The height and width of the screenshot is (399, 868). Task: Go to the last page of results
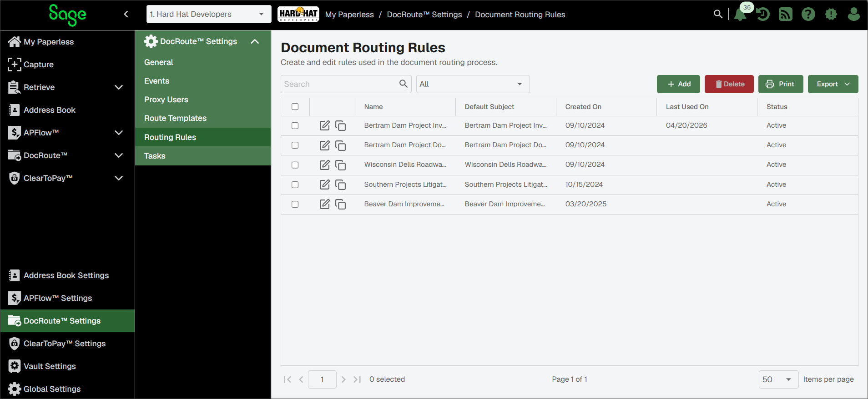(357, 379)
